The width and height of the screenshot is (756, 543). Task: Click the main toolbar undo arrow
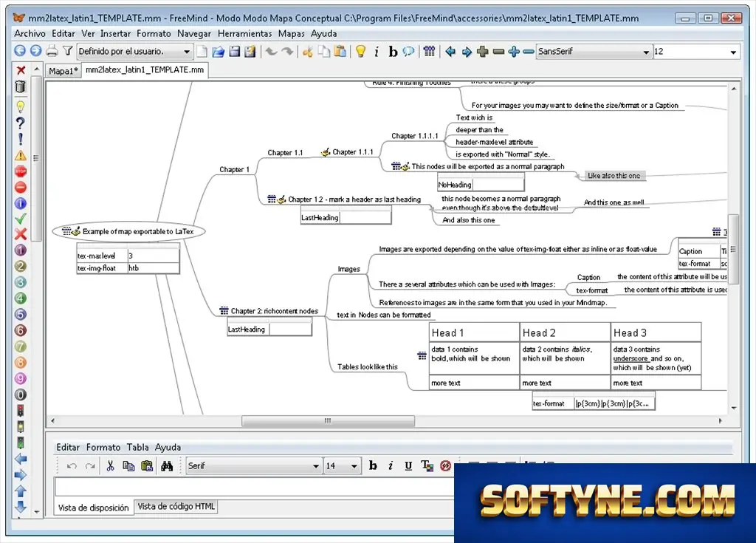tap(272, 51)
